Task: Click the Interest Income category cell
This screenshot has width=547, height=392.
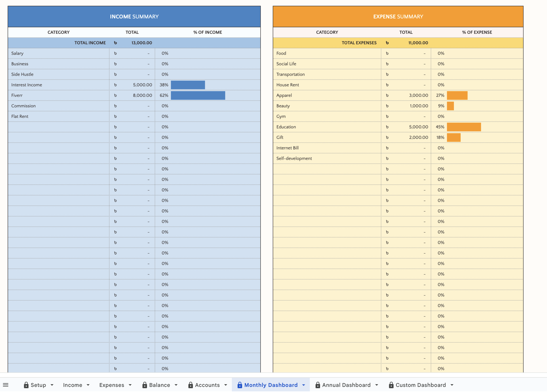Action: click(x=58, y=85)
